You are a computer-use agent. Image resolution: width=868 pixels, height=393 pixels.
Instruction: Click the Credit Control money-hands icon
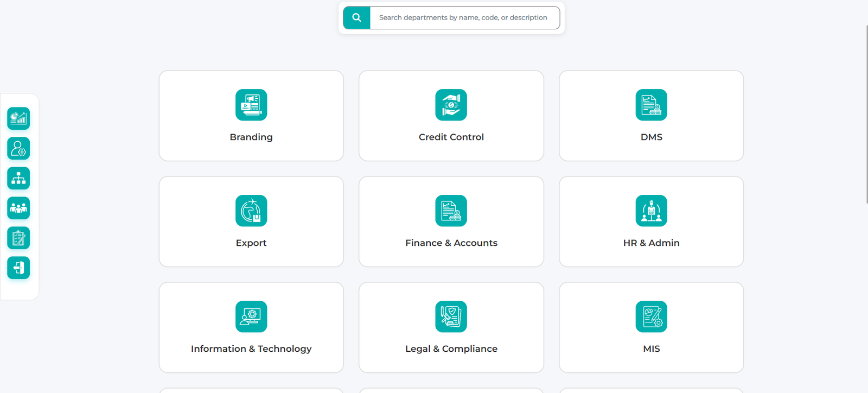point(451,105)
